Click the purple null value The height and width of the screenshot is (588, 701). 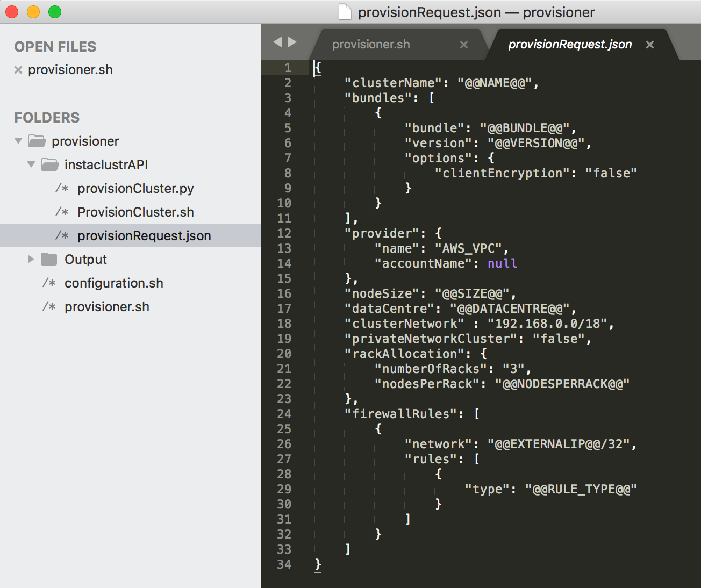point(502,263)
